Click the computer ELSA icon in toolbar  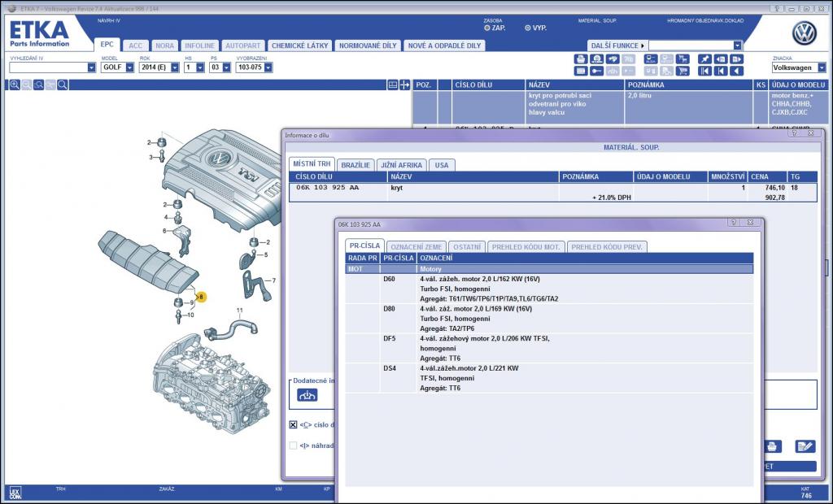(651, 59)
